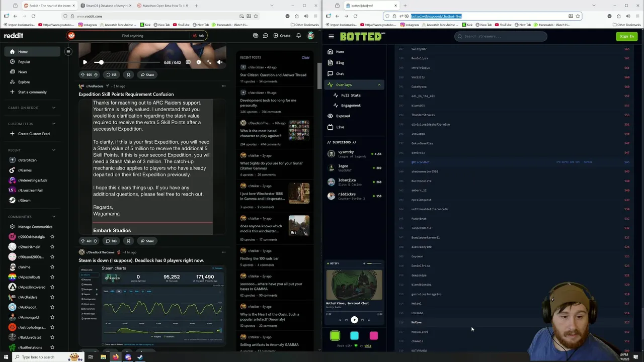
Task: Open Reddit chat icon in header
Action: [x=266, y=36]
